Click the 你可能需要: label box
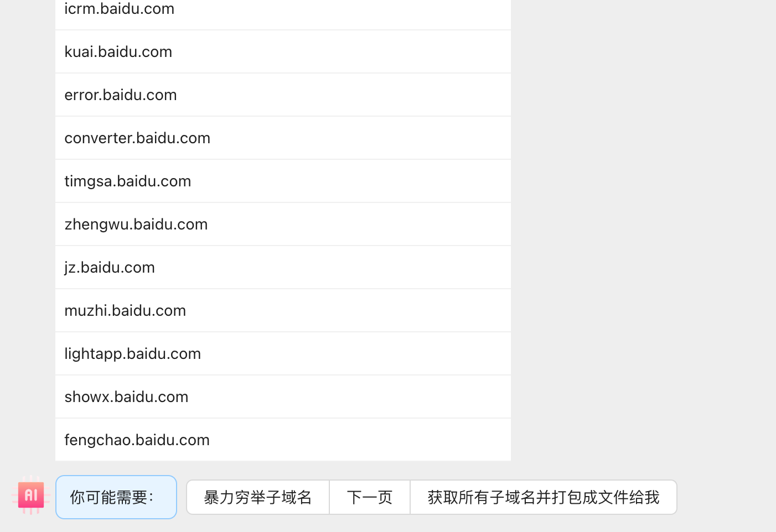 (x=116, y=497)
